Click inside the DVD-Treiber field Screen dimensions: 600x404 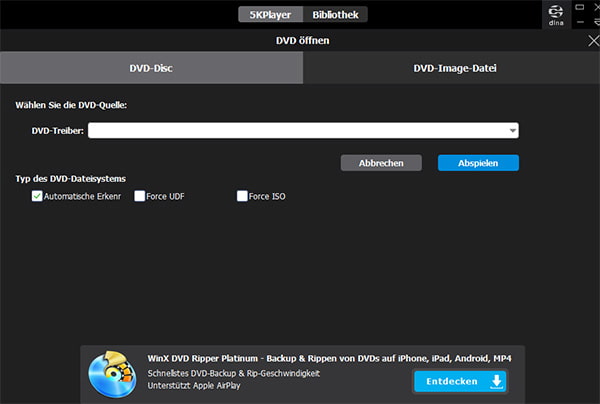click(x=303, y=130)
